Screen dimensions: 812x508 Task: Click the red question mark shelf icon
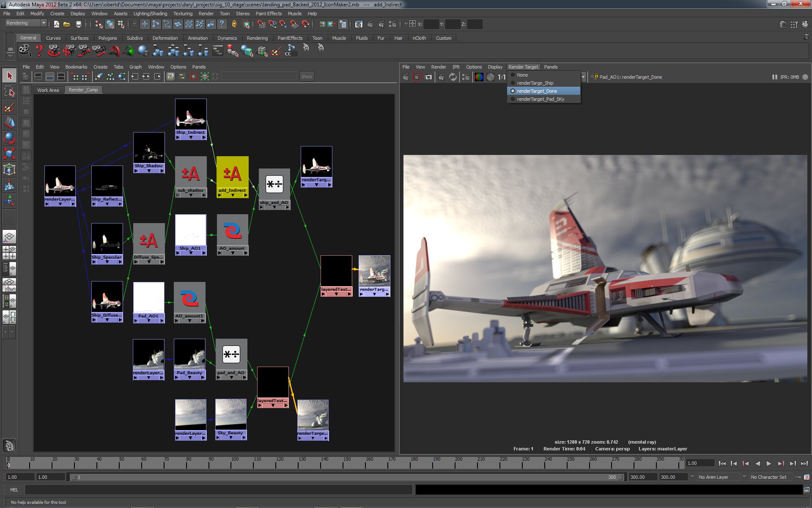click(x=39, y=50)
